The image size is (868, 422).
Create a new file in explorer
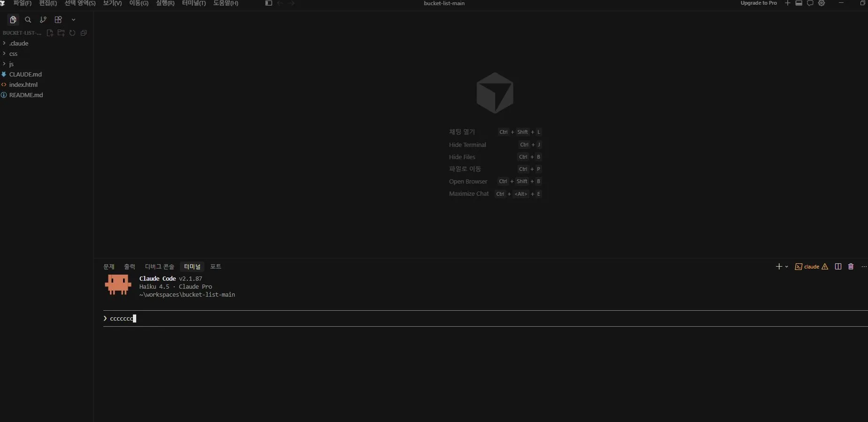click(50, 33)
